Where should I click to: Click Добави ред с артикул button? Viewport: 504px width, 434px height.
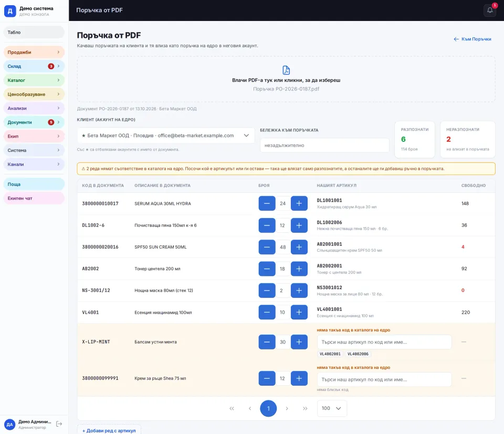click(x=109, y=430)
